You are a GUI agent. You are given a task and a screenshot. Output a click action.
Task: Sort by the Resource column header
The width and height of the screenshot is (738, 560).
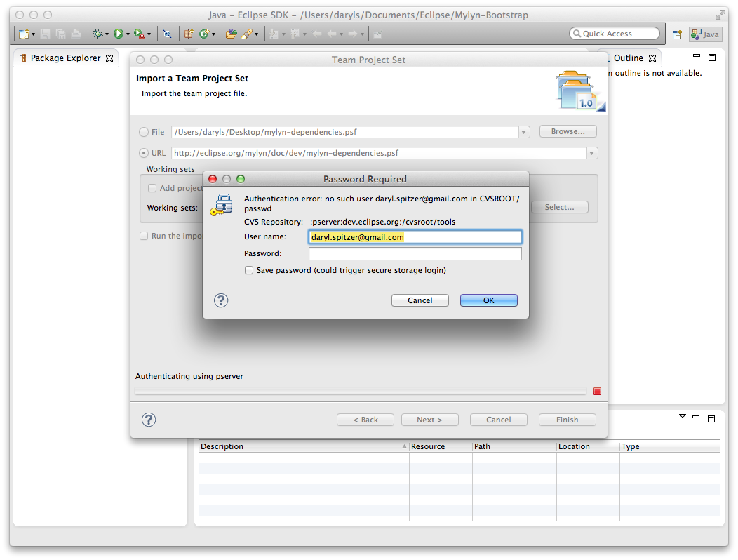tap(441, 446)
